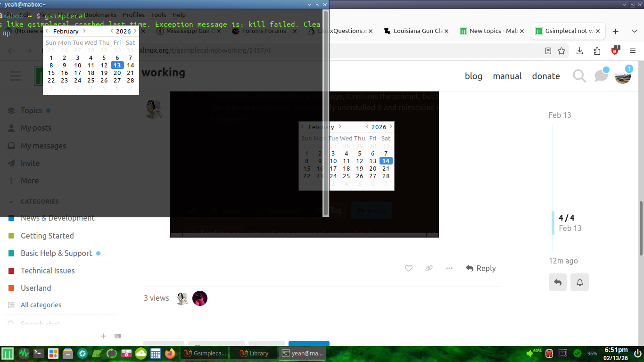Select February 20 in the top-left calendar
The width and height of the screenshot is (644, 362).
(117, 73)
